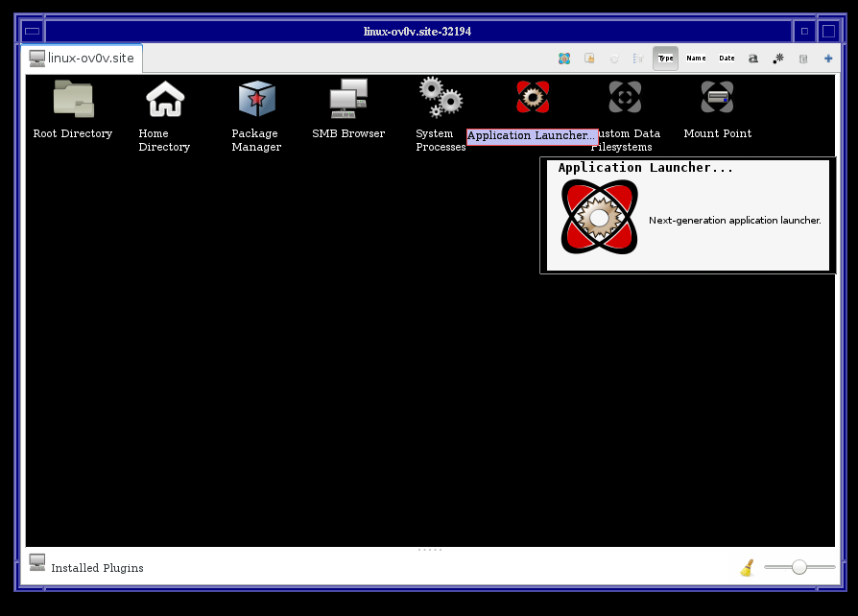Click the colorful atom icon in toolbar
This screenshot has height=616, width=858.
click(x=564, y=59)
